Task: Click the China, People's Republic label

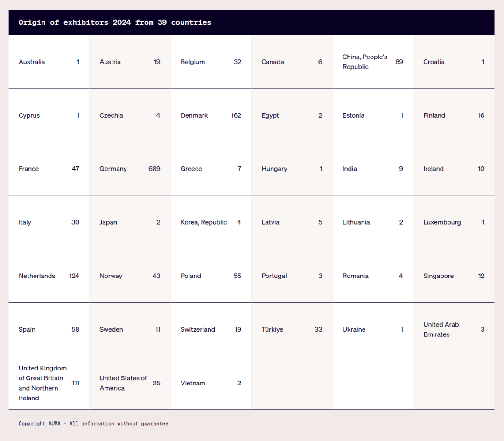Action: point(364,62)
